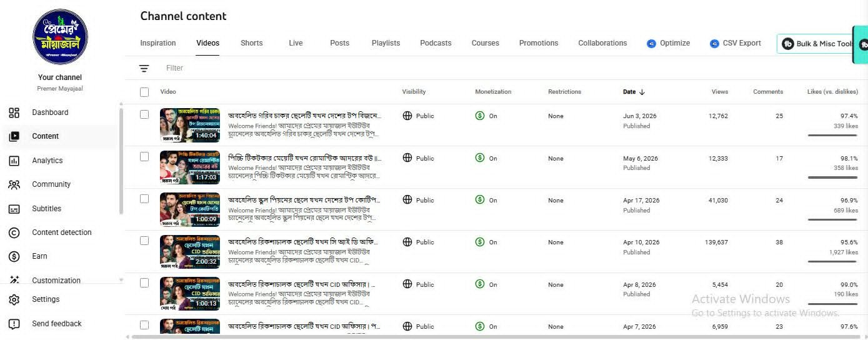Click Public globe icon for Jun 3 video
Screen dimensions: 868x340
tap(407, 116)
